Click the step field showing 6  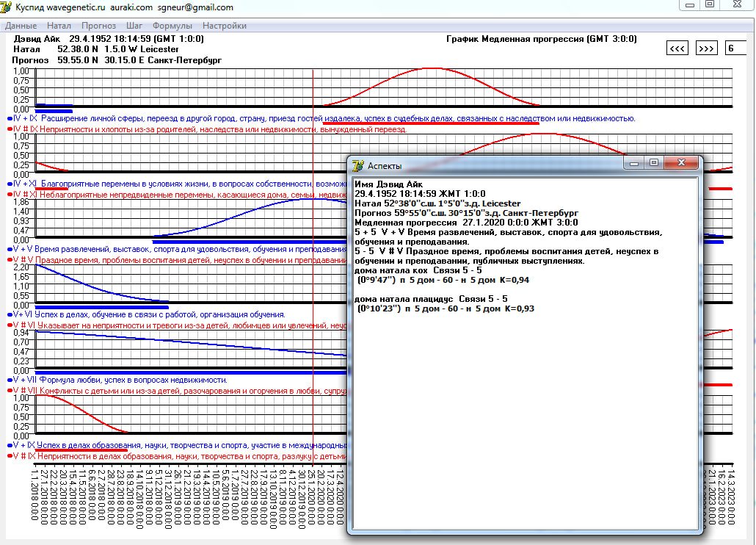[736, 48]
